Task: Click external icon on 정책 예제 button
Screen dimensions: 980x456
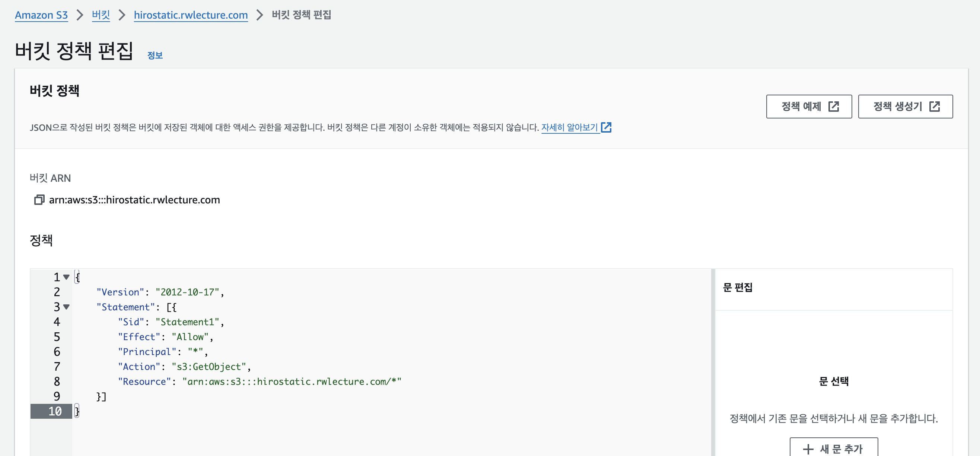Action: 834,106
